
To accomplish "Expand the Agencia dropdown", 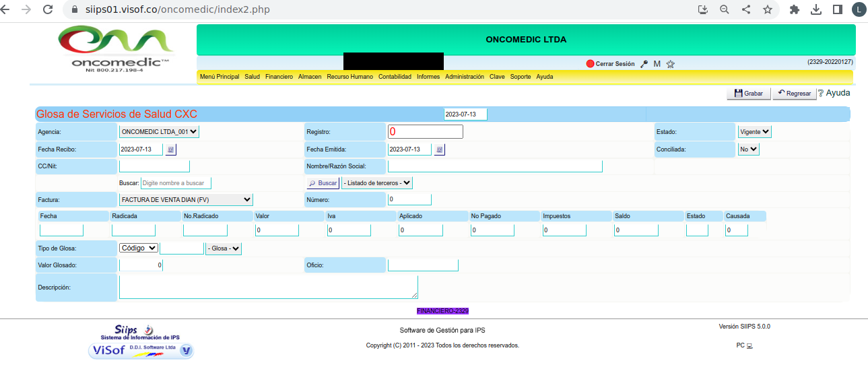I will click(x=159, y=132).
